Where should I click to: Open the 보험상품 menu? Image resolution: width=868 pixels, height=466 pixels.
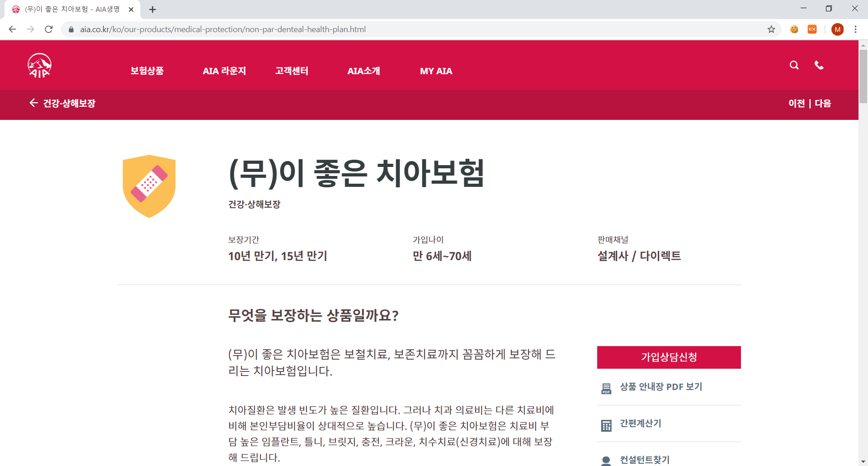pos(147,71)
